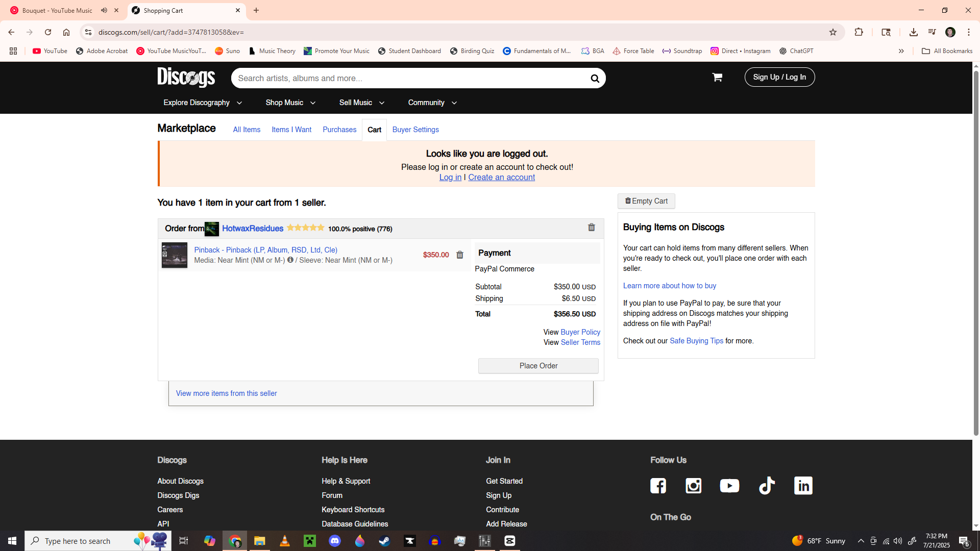Open About Discogs footer link
The width and height of the screenshot is (980, 551).
tap(180, 481)
